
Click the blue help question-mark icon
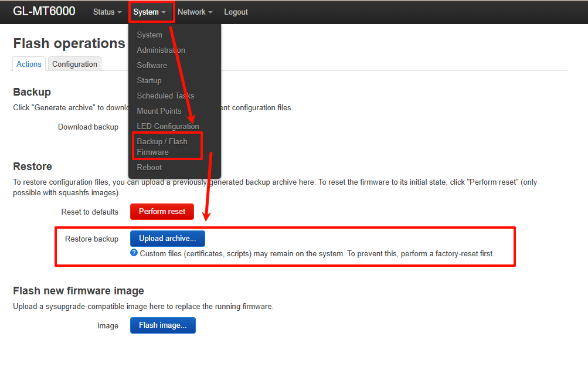tap(134, 253)
